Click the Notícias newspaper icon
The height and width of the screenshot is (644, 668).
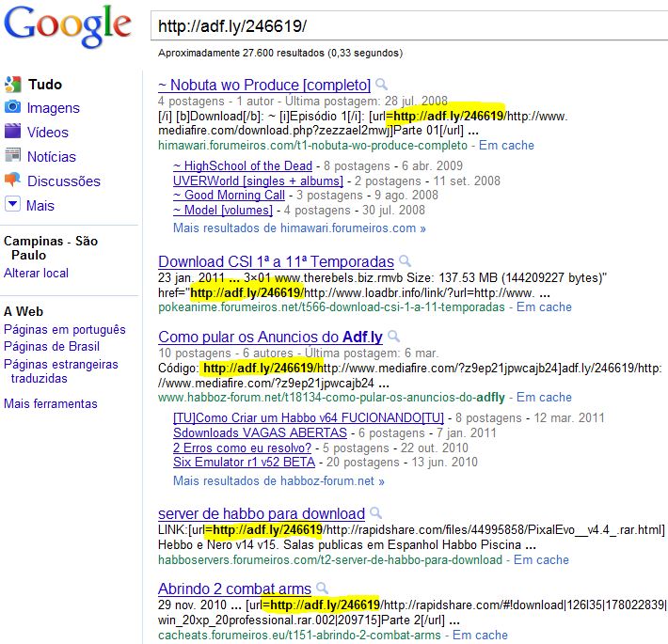click(x=13, y=155)
